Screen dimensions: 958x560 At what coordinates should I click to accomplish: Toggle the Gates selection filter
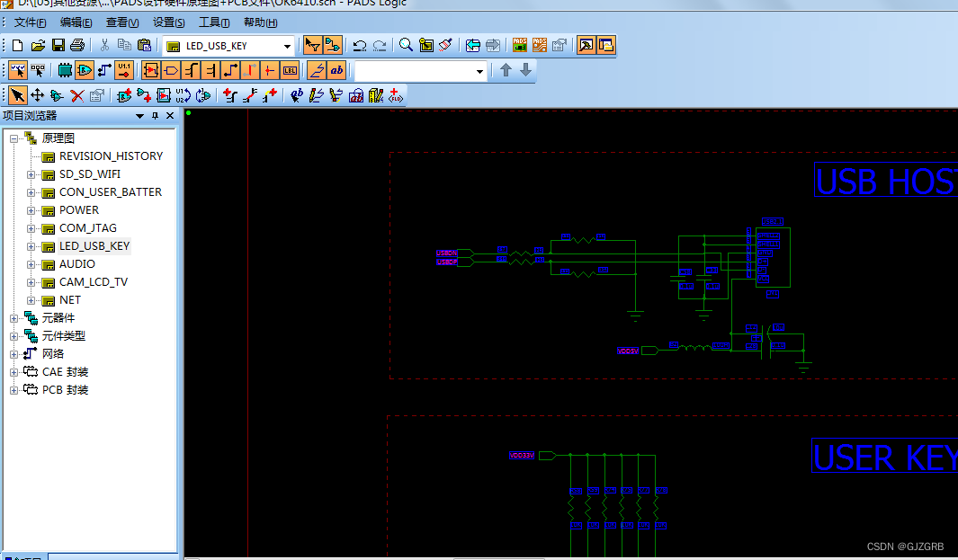85,70
